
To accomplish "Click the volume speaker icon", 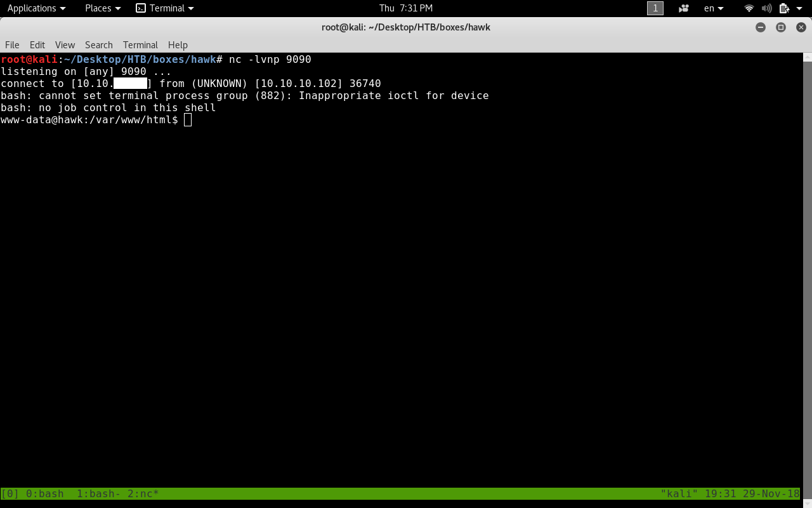I will coord(766,8).
